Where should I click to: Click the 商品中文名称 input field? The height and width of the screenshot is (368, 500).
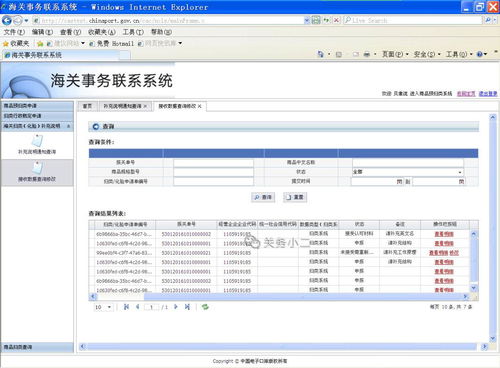(408, 163)
